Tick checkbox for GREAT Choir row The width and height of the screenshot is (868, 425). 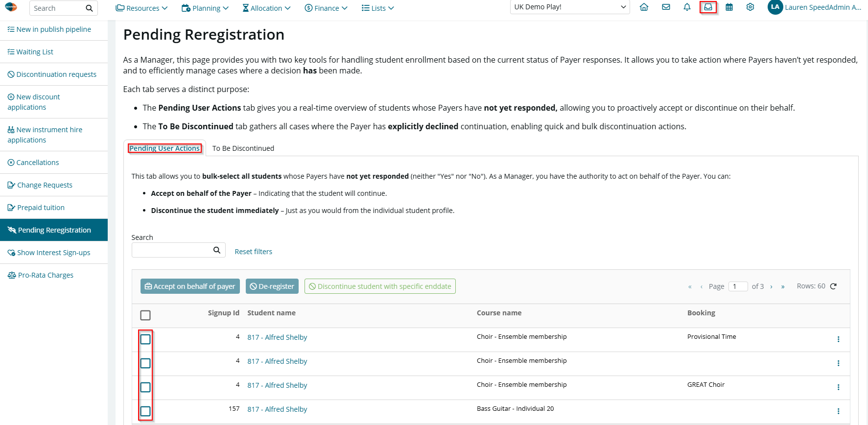145,387
